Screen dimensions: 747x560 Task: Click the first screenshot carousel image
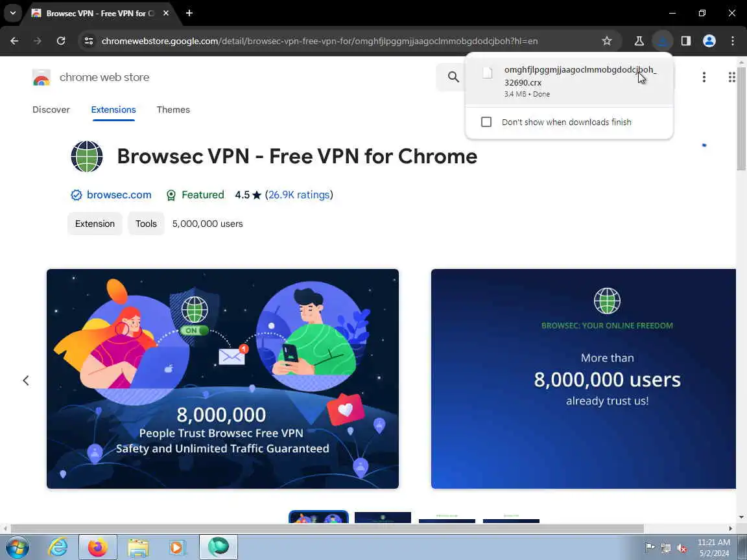pyautogui.click(x=222, y=379)
